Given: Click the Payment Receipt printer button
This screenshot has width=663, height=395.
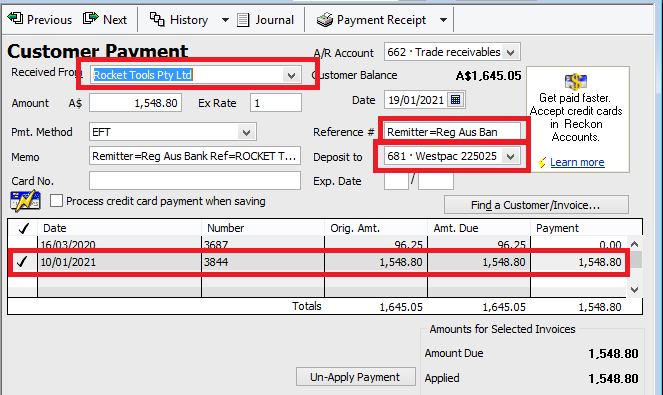Looking at the screenshot, I should [372, 19].
